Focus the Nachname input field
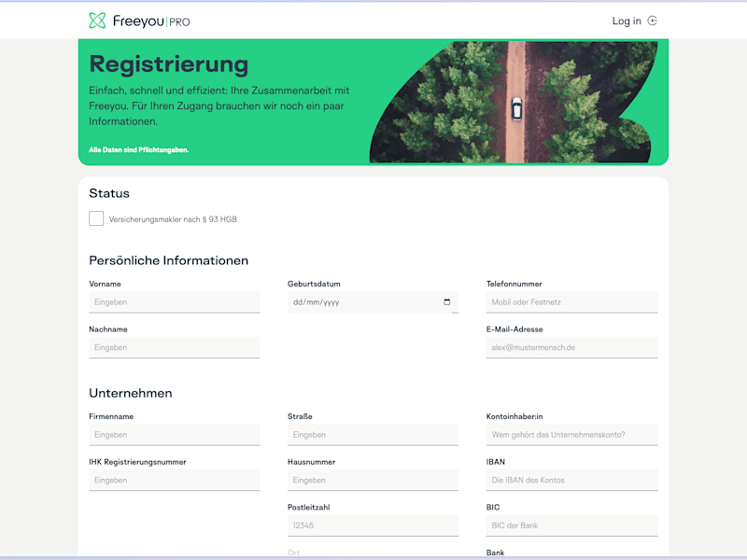Screen dimensions: 747x560 point(175,347)
